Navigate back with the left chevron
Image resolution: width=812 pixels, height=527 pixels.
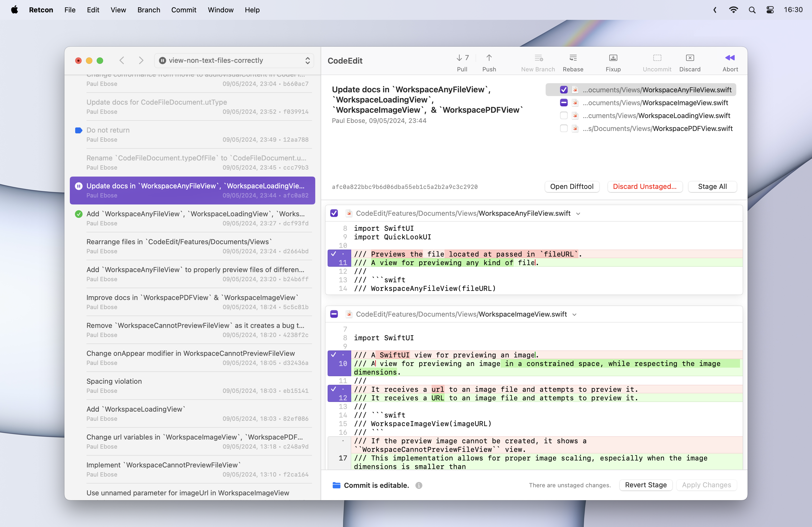tap(122, 60)
